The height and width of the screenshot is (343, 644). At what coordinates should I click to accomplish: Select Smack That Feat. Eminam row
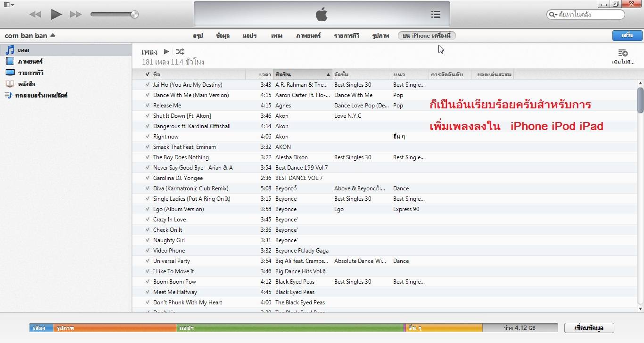point(384,147)
